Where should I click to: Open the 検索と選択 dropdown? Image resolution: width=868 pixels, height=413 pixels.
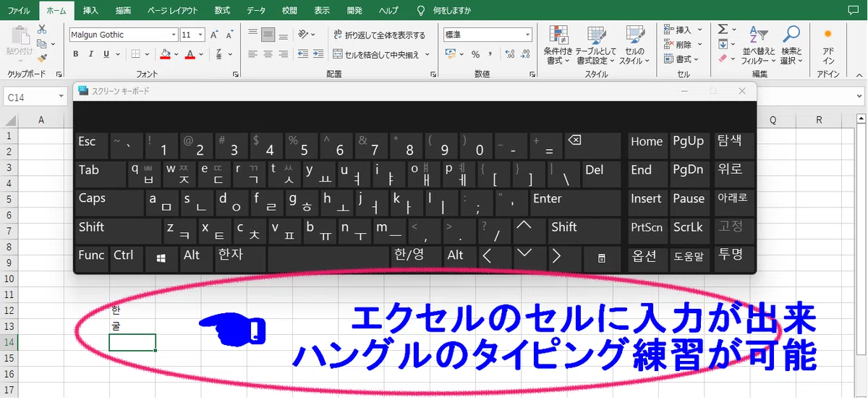coord(791,44)
